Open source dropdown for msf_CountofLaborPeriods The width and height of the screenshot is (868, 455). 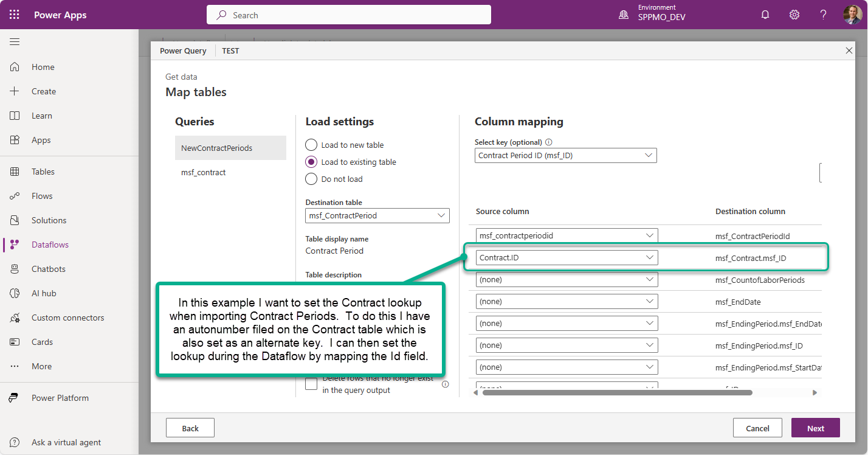[x=567, y=279]
